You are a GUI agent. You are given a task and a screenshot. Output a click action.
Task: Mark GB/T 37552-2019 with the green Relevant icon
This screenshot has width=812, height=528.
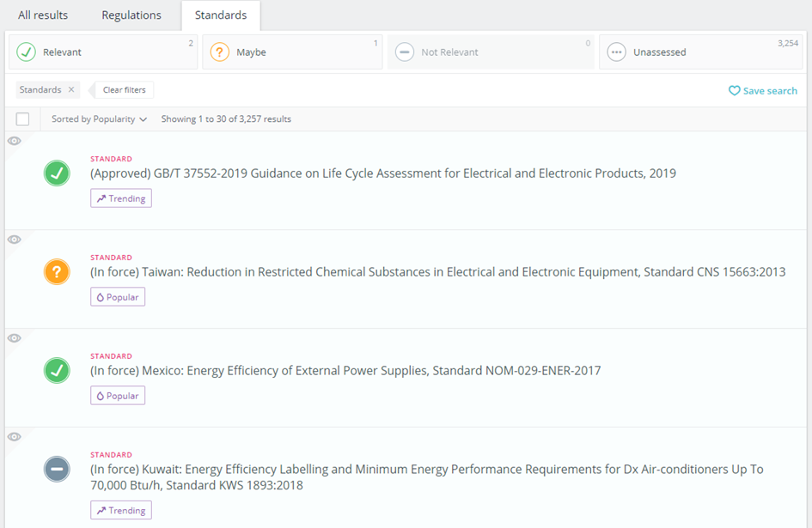click(x=57, y=173)
